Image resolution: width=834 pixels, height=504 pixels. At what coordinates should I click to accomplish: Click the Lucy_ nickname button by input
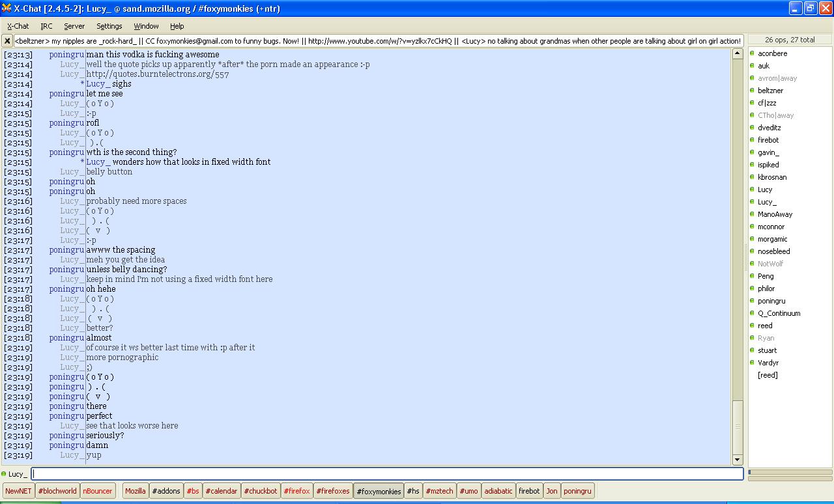(18, 474)
